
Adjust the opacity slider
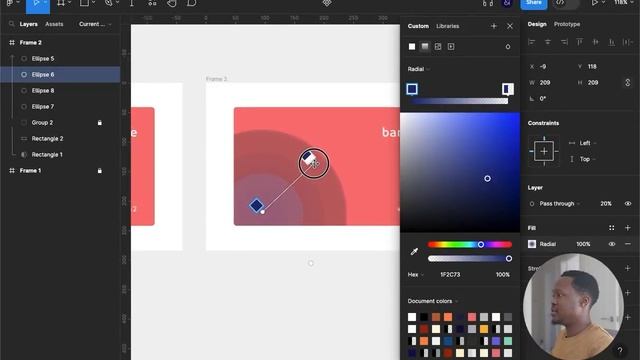click(x=470, y=258)
